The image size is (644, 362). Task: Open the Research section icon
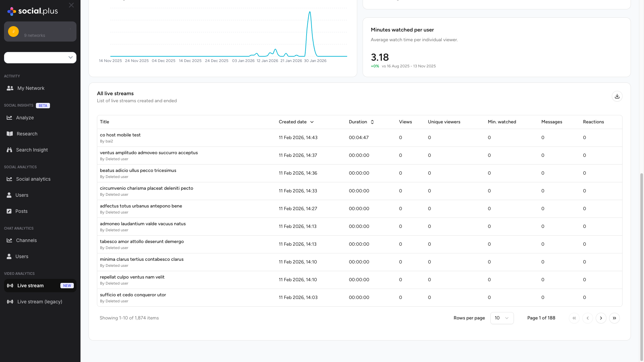click(10, 134)
